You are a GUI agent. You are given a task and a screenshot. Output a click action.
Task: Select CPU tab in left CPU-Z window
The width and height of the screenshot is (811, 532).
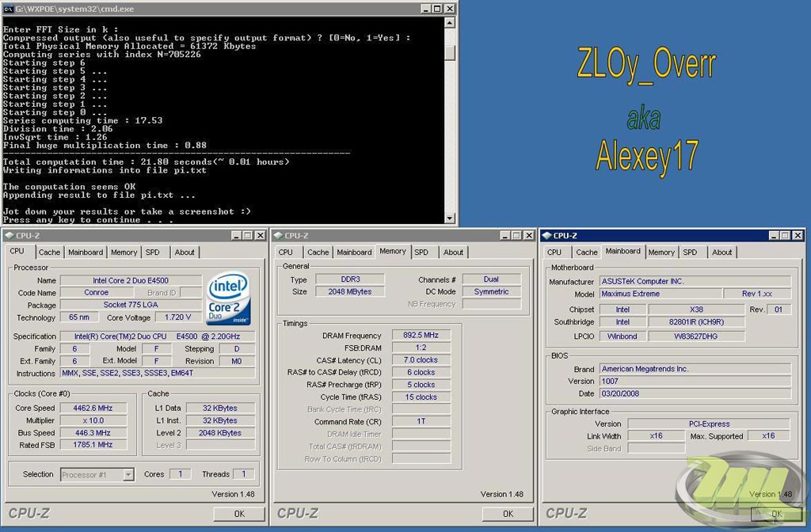[x=17, y=251]
